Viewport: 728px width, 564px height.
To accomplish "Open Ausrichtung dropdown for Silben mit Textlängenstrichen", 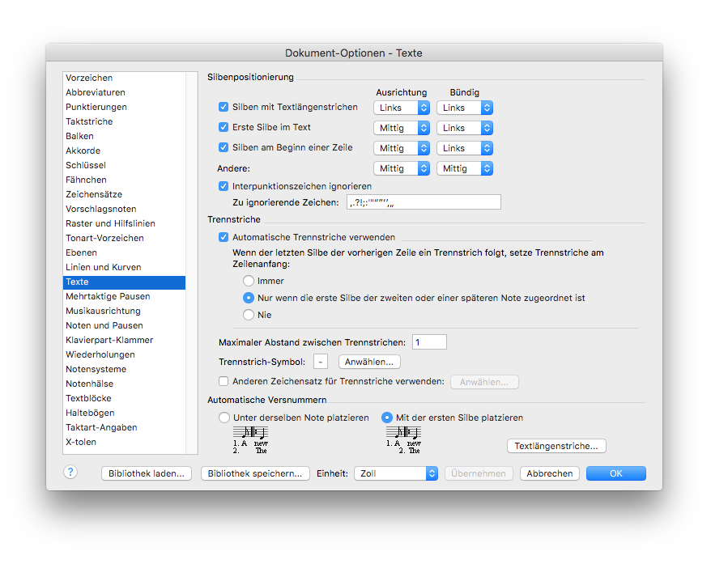I will coord(402,108).
